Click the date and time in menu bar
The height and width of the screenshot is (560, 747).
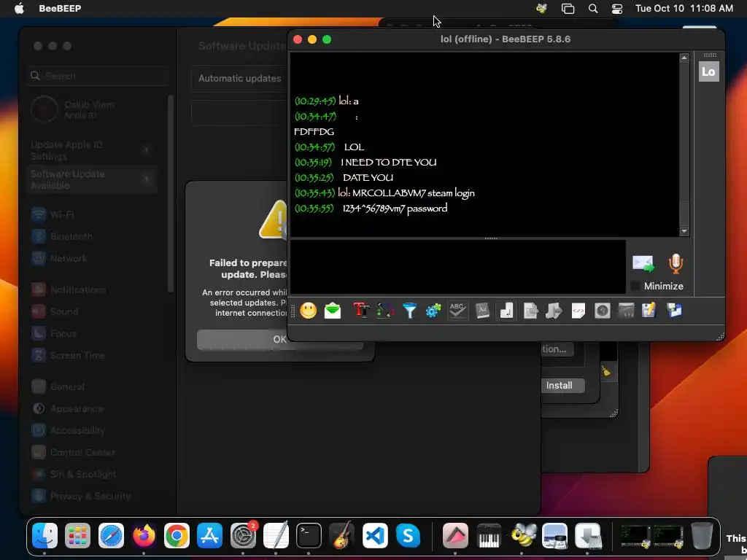point(684,8)
